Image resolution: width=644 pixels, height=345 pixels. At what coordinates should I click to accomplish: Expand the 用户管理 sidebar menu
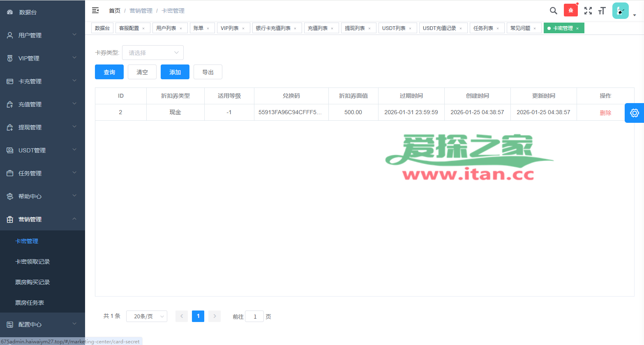[x=42, y=35]
